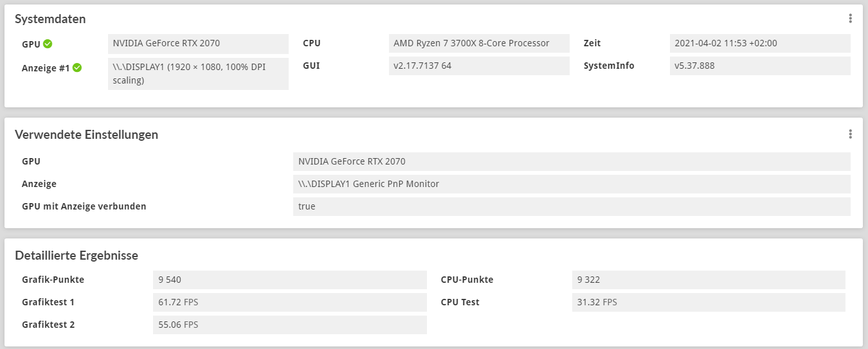Select the CPU-Punkte score 9 322
Viewport: 868px width, 349px height.
click(708, 280)
